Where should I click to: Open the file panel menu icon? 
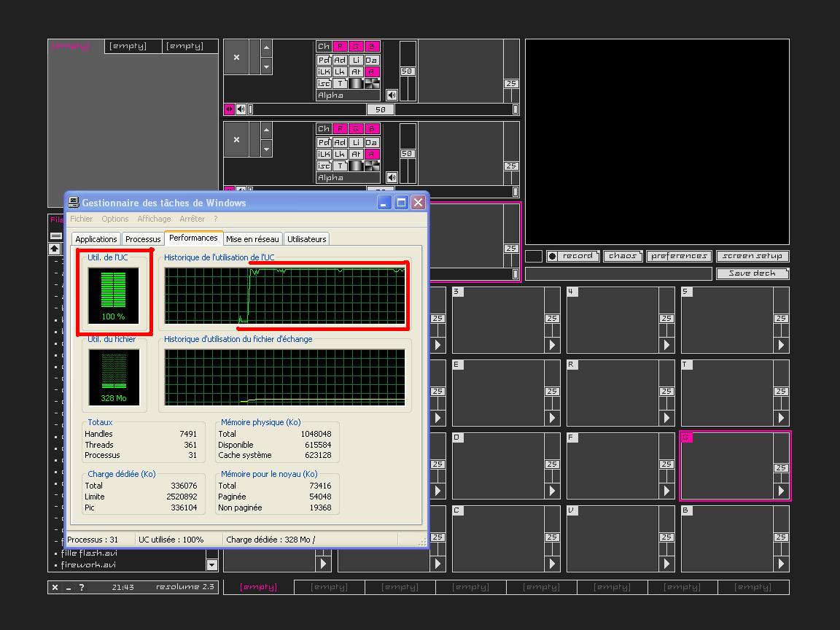pyautogui.click(x=55, y=236)
